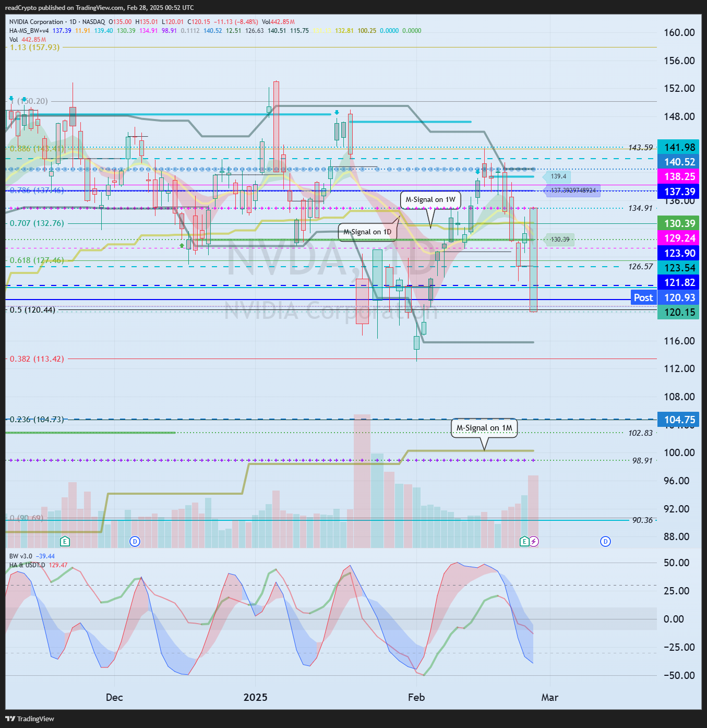Click the earnings E marker near late February

coord(524,541)
